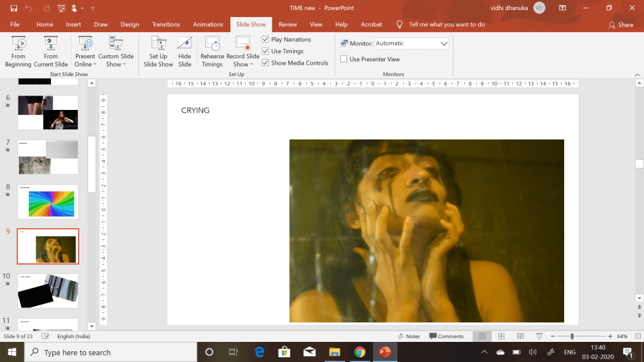Switch to the Insert tab

pyautogui.click(x=74, y=25)
